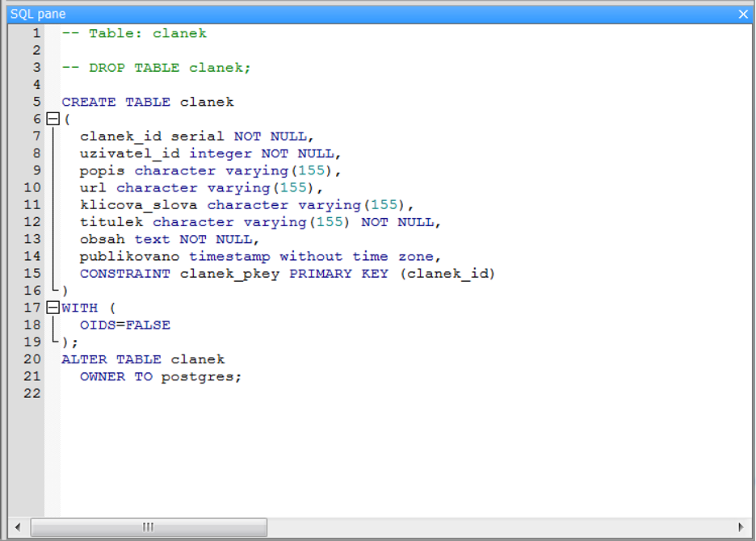Click the 'SQL pane' title bar label
The width and height of the screenshot is (756, 541).
[x=38, y=14]
